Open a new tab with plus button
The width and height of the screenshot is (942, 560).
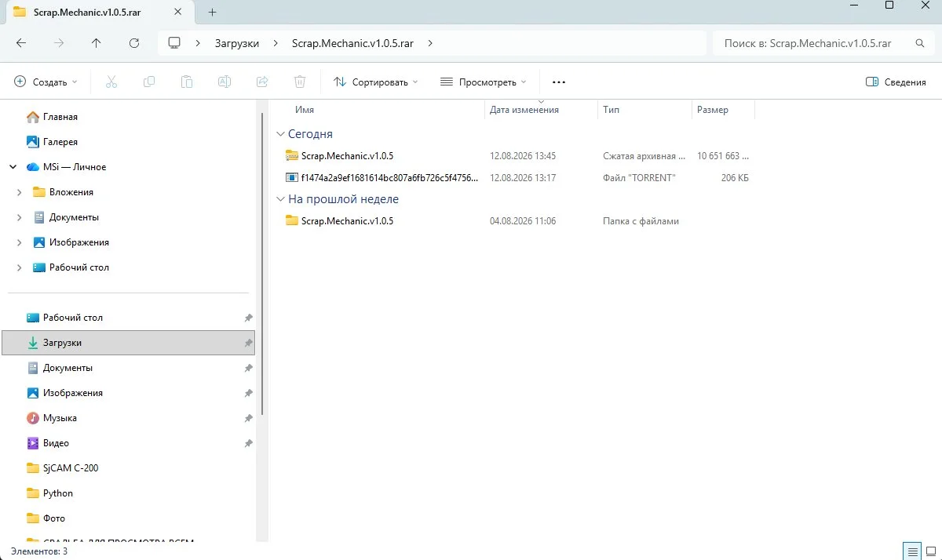(x=212, y=12)
